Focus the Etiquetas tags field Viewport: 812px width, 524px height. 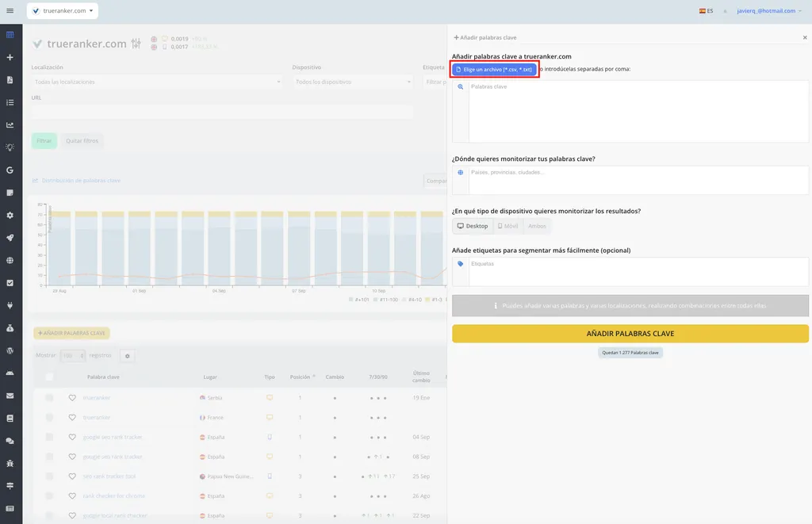coord(638,271)
